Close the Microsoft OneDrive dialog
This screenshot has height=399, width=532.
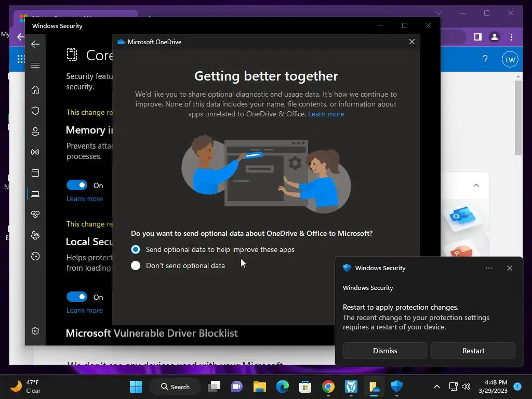point(412,42)
